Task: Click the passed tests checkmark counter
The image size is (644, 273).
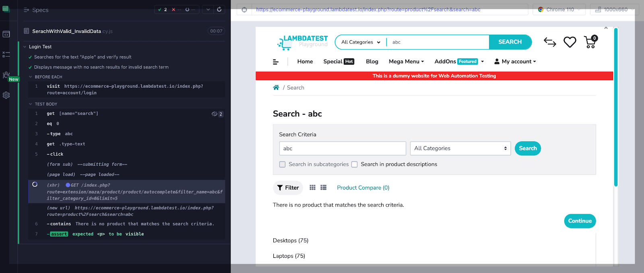Action: coord(163,10)
